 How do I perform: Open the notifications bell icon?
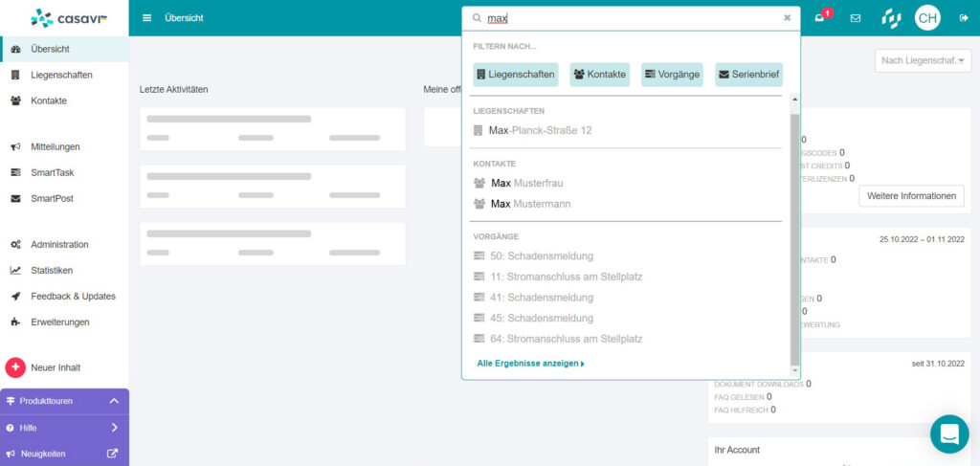(820, 18)
